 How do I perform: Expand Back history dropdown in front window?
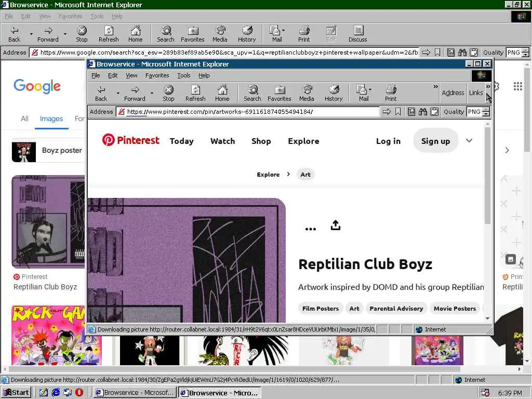tap(118, 93)
